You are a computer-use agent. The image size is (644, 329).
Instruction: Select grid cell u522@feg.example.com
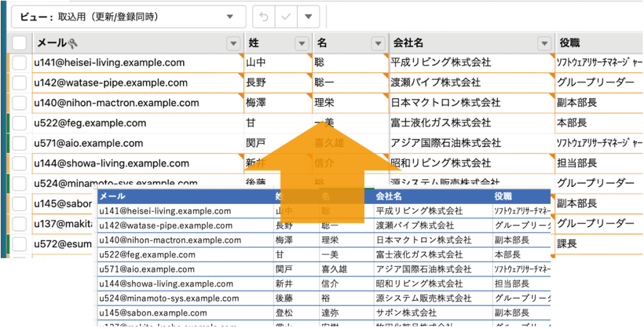(138, 123)
